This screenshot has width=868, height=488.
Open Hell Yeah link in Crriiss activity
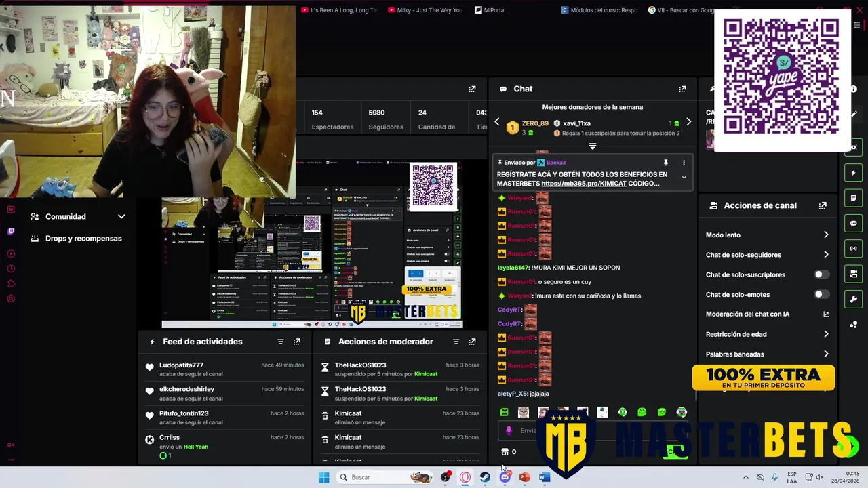tap(196, 447)
